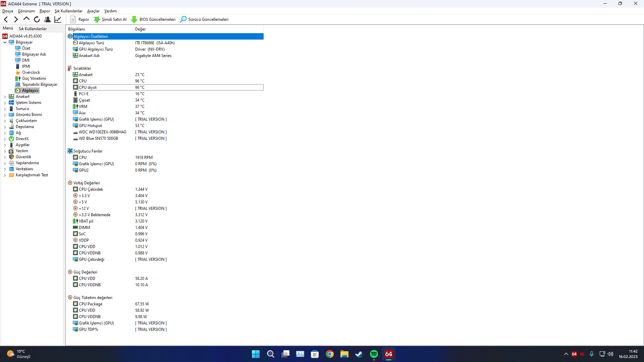Open the graph chart toolbar icon
The height and width of the screenshot is (362, 644).
pos(58,19)
